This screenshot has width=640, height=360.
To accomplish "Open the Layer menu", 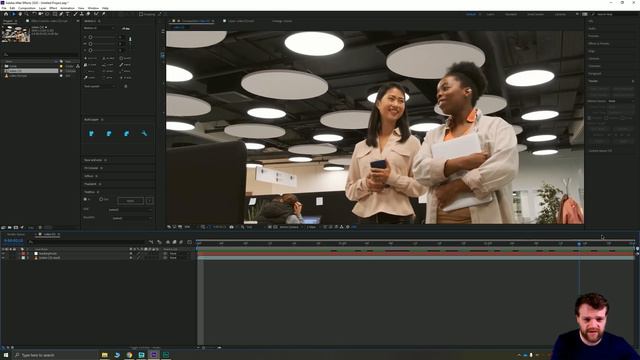I will [x=42, y=8].
